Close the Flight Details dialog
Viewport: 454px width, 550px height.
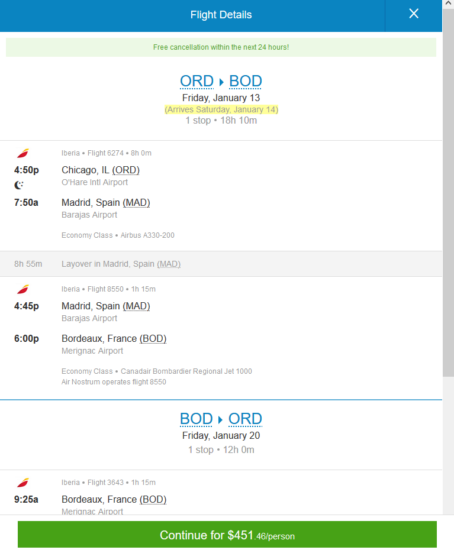(x=414, y=14)
